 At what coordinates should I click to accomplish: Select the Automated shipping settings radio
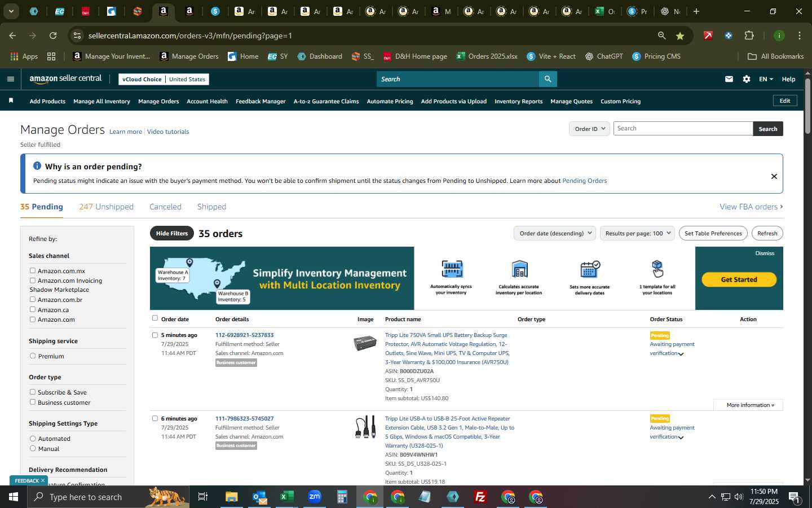[x=33, y=438]
